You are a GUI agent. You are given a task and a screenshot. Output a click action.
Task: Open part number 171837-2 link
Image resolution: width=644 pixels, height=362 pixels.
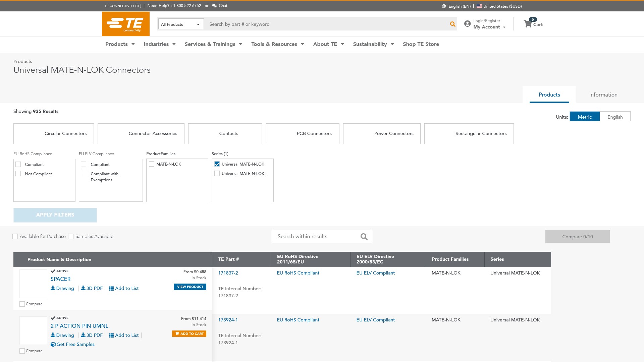click(228, 273)
